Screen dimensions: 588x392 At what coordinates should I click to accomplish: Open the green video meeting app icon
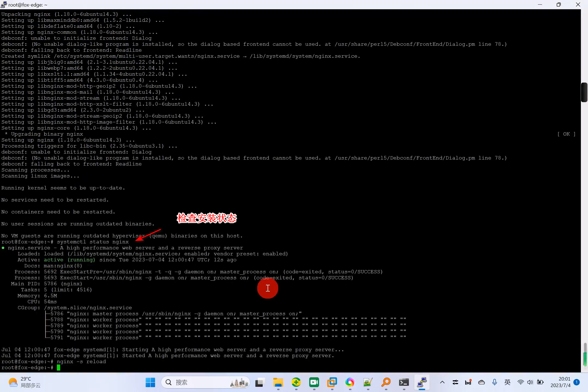[x=314, y=382]
